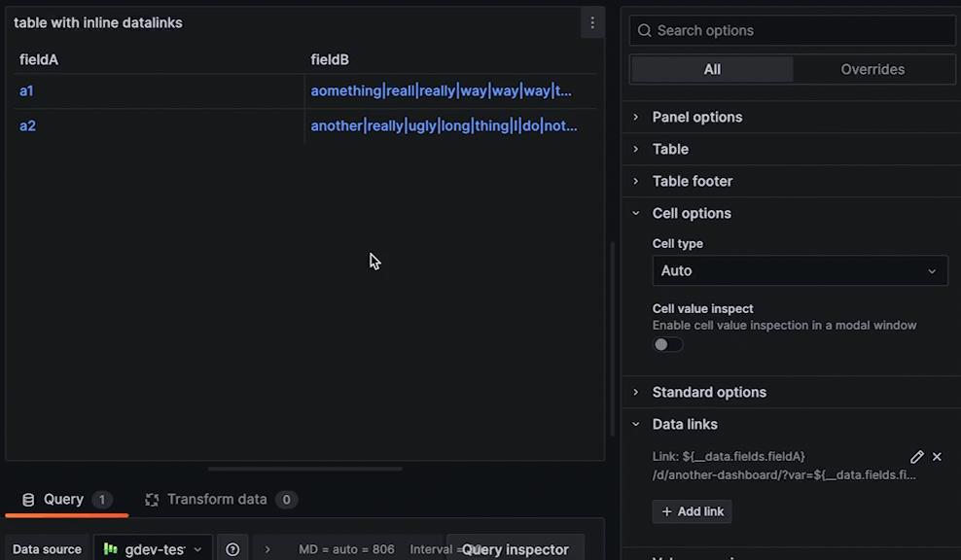Click the database icon on the Query tab
The image size is (961, 560).
pyautogui.click(x=27, y=499)
